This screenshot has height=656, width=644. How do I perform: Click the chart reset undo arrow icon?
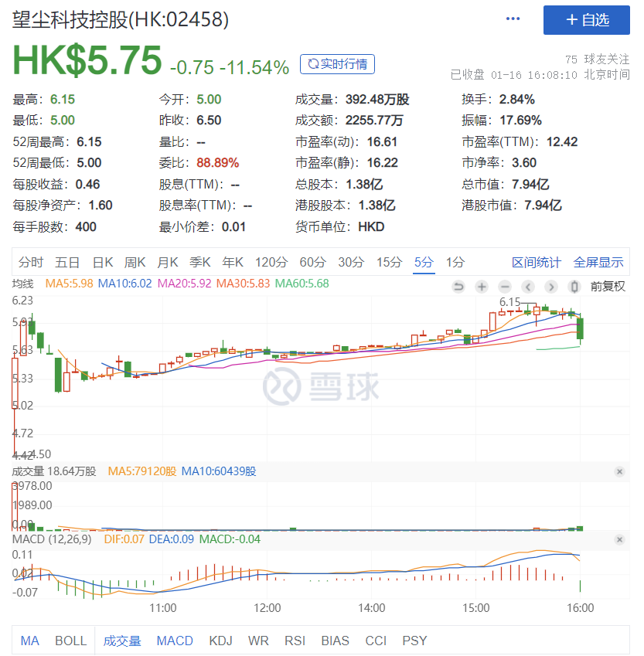pos(458,287)
